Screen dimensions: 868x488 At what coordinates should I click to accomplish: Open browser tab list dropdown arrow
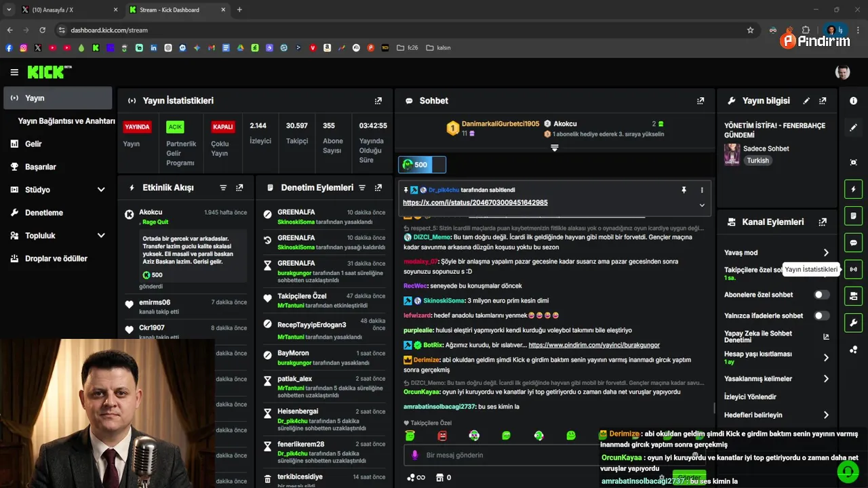click(9, 9)
